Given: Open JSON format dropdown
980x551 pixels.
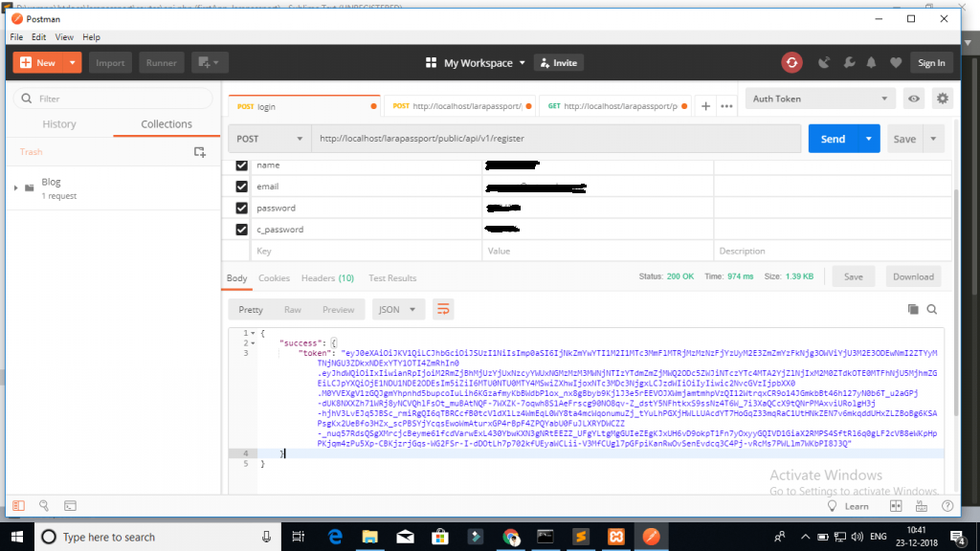Looking at the screenshot, I should [x=397, y=309].
